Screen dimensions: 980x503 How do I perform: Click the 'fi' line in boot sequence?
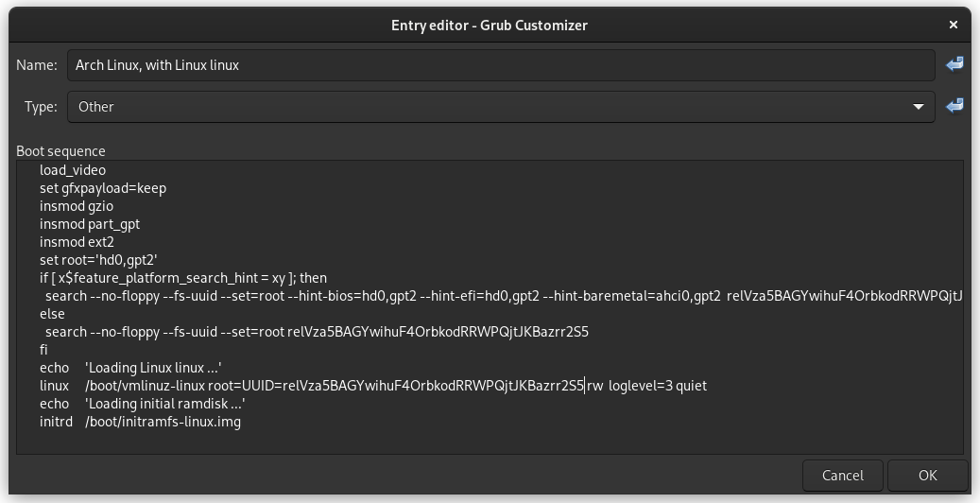coord(44,350)
